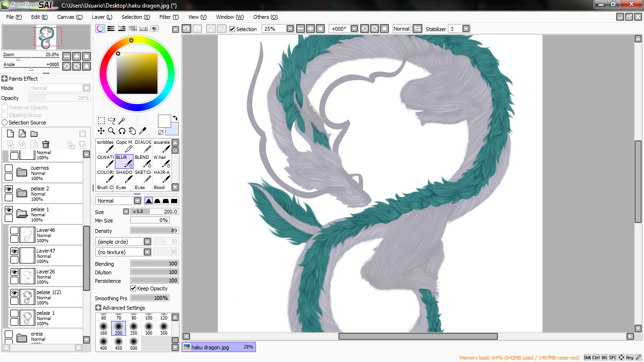This screenshot has height=362, width=644.
Task: Open the Window menu
Action: click(x=230, y=17)
